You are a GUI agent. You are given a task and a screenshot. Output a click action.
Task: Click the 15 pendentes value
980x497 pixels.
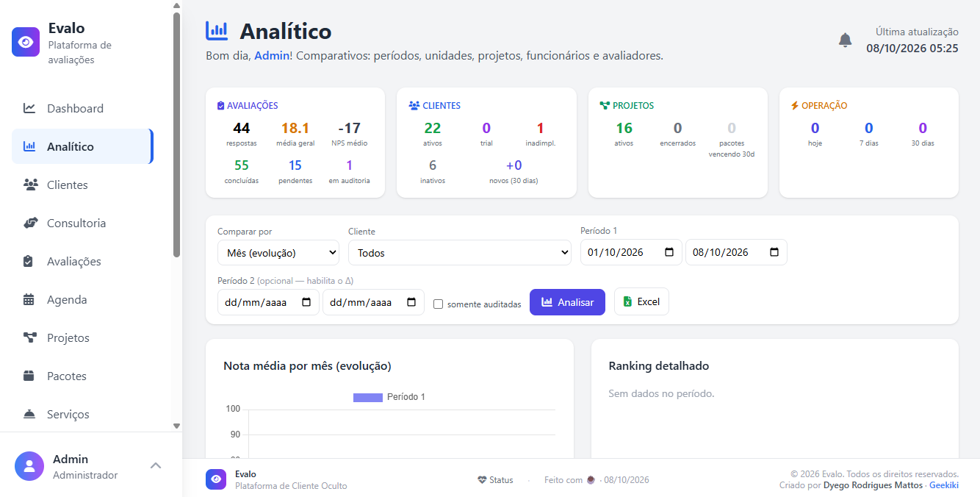pos(295,165)
